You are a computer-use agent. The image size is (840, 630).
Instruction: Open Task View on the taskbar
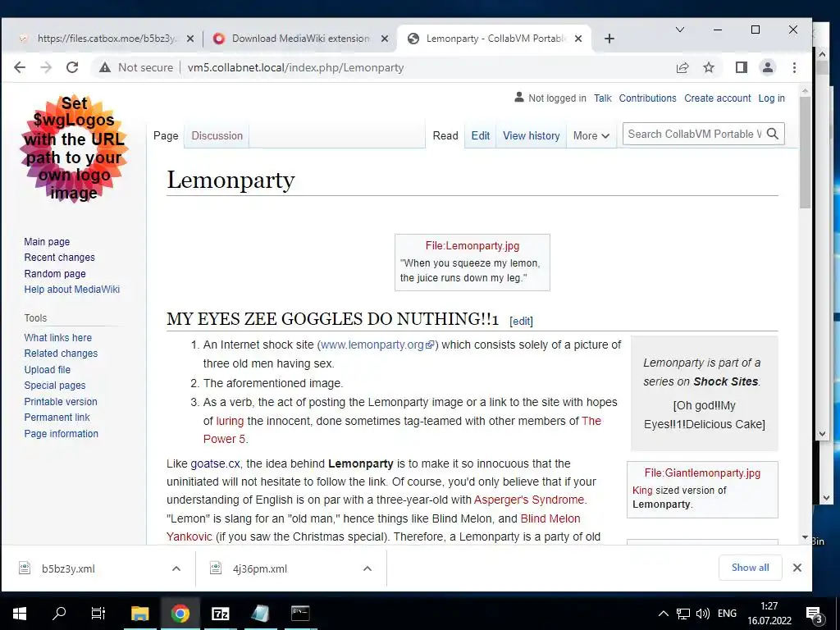[98, 614]
